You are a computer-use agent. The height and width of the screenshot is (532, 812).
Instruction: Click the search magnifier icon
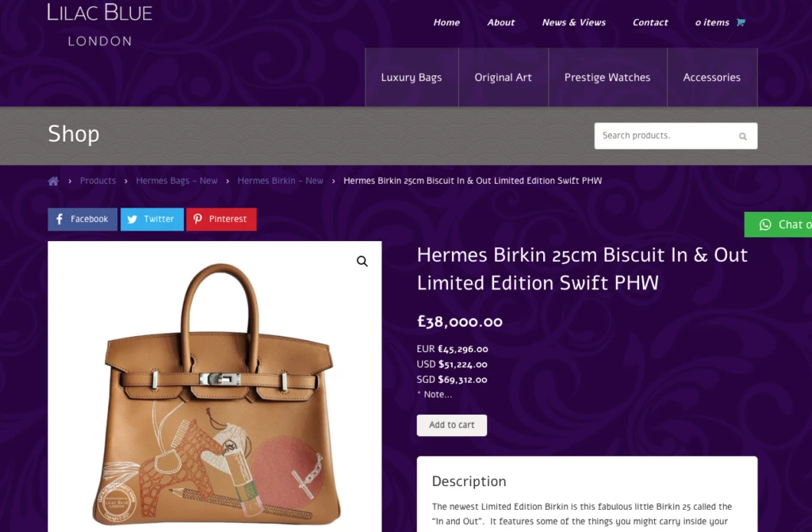743,136
